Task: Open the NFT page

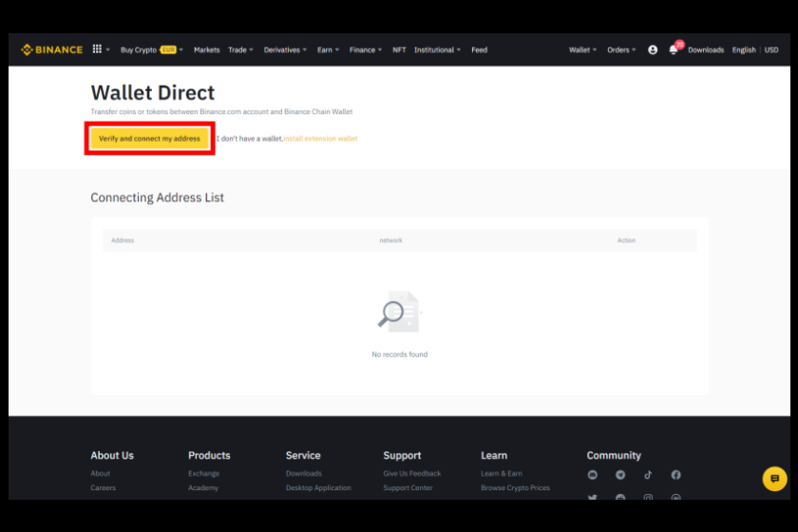Action: click(399, 50)
